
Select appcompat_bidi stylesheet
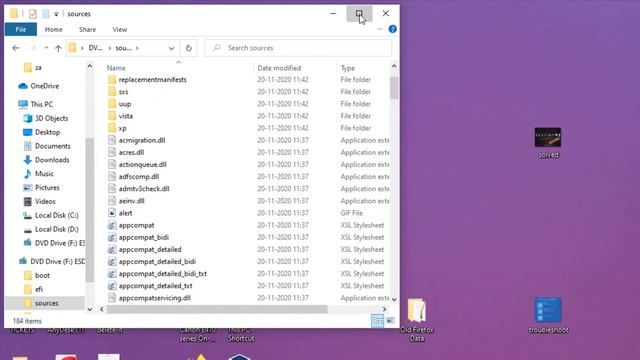point(144,238)
